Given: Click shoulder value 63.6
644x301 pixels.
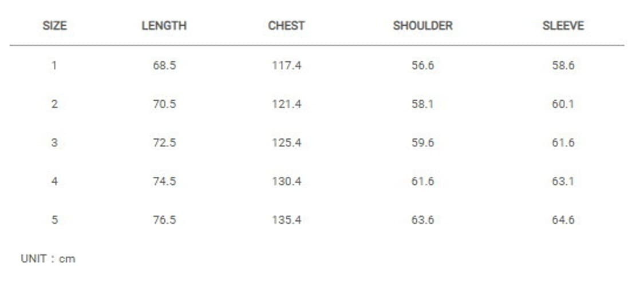Looking at the screenshot, I should pyautogui.click(x=422, y=220).
